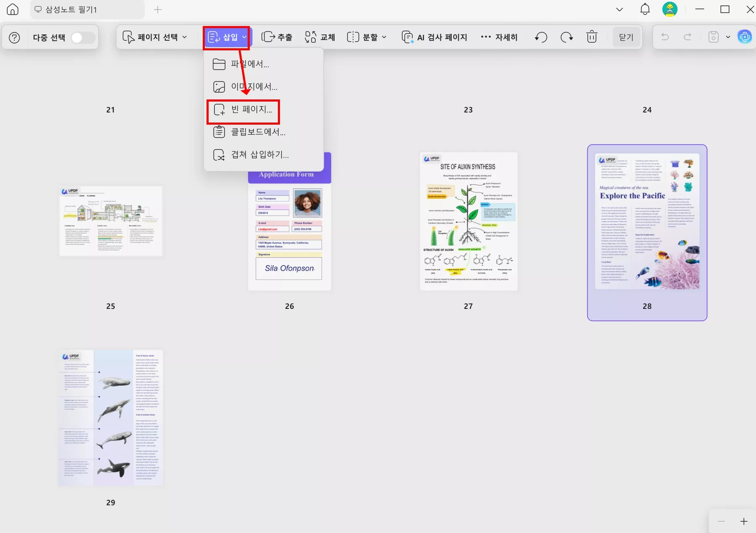Open the save options chevron

coord(728,37)
